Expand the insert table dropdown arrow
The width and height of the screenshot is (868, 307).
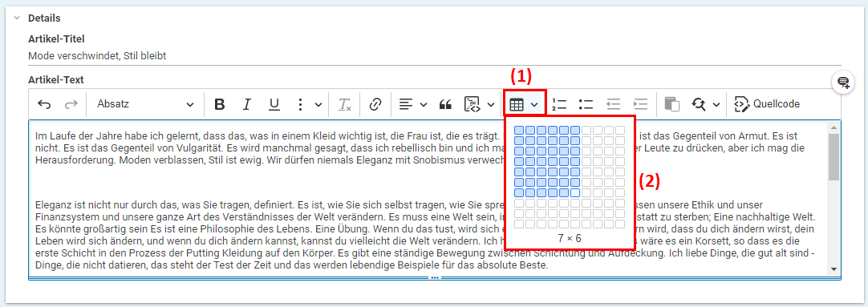tap(534, 104)
